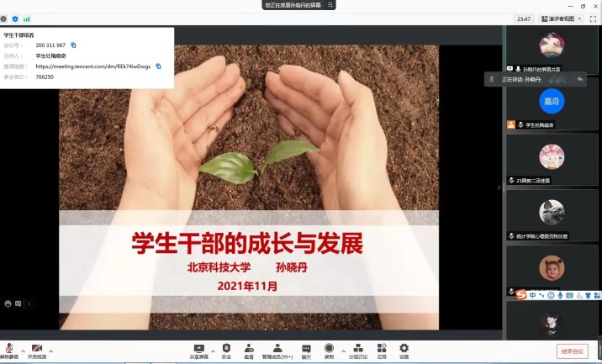Expand video options arrow beside Start Video
Viewport: 602px width, 364px height.
click(x=50, y=351)
